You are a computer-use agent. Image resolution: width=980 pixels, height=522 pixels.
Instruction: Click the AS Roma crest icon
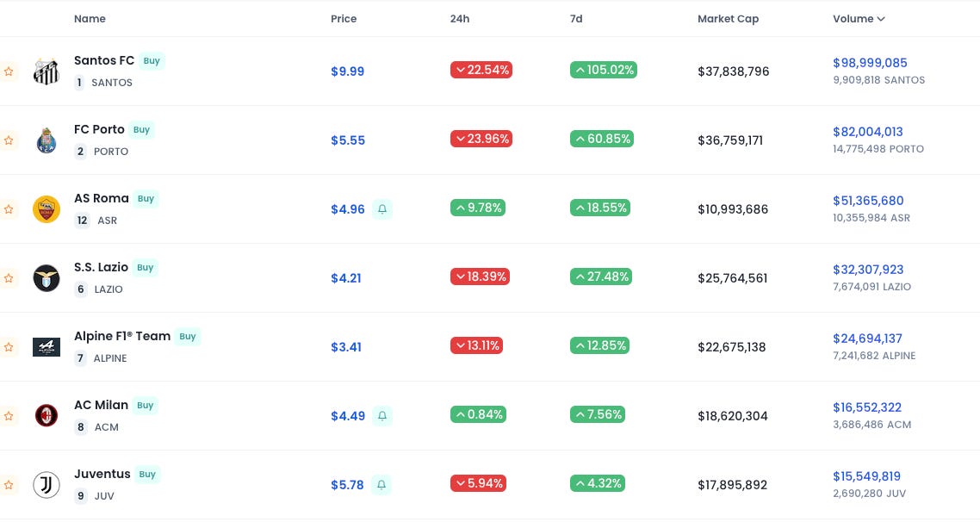coord(47,208)
